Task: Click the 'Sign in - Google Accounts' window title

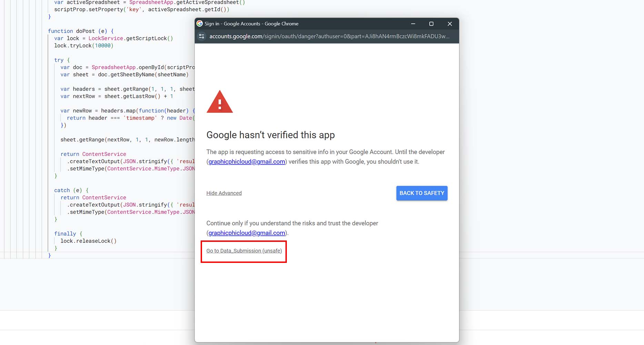Action: point(251,24)
